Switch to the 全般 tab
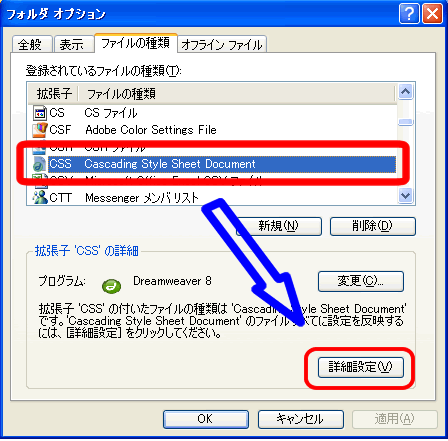The image size is (448, 441). (x=32, y=44)
